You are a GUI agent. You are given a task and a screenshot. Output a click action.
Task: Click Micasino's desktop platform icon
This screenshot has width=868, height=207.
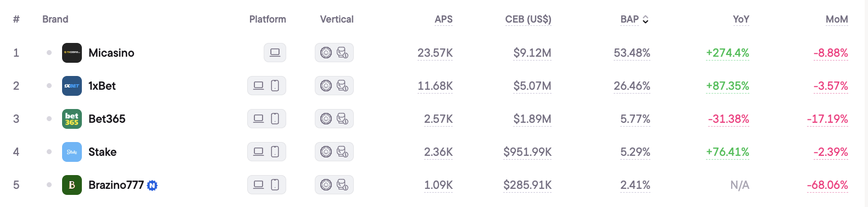tap(275, 53)
